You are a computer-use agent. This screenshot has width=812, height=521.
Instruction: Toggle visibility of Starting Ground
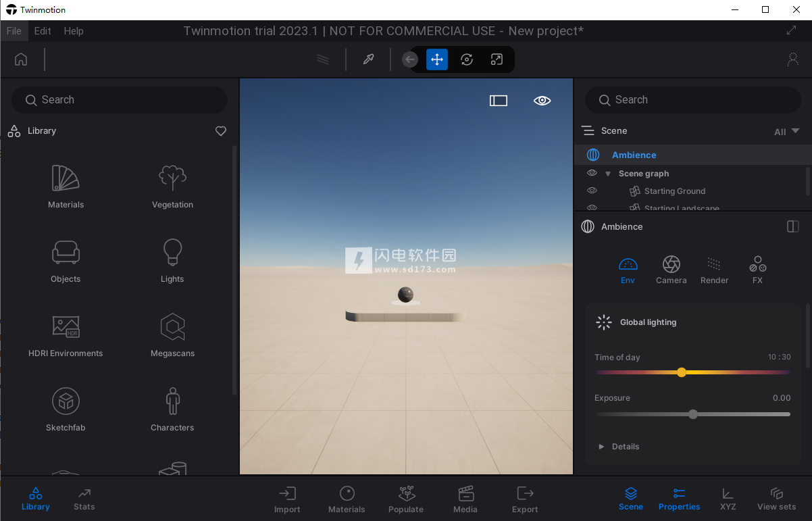592,191
